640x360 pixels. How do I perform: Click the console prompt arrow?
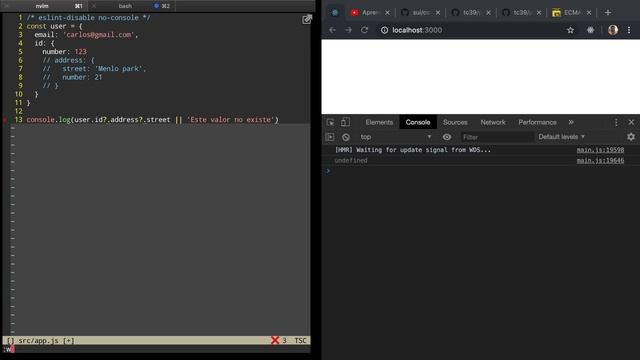point(328,171)
